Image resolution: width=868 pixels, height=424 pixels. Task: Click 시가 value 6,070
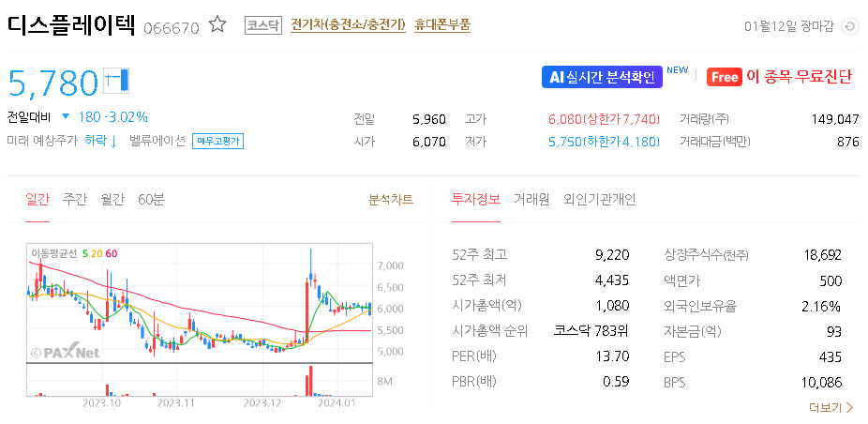(429, 142)
